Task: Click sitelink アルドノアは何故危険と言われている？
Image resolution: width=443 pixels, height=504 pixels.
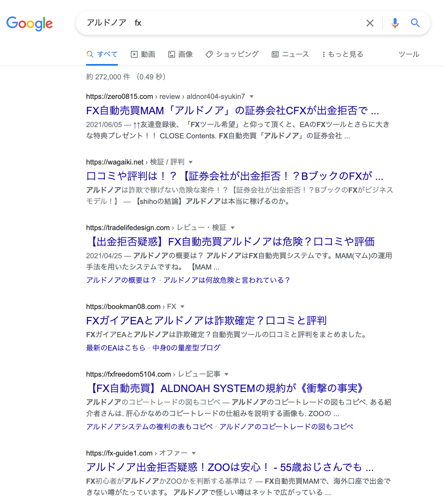Action: point(226,280)
